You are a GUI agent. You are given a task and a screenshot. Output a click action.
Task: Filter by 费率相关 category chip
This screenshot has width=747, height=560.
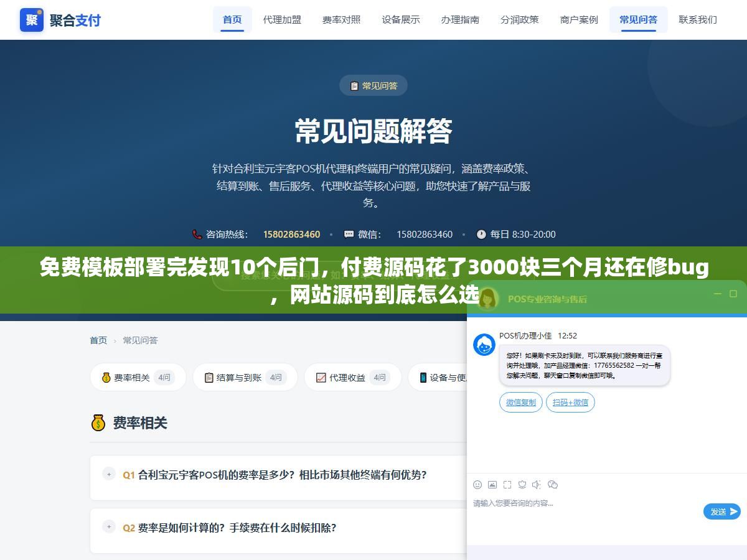pos(138,377)
